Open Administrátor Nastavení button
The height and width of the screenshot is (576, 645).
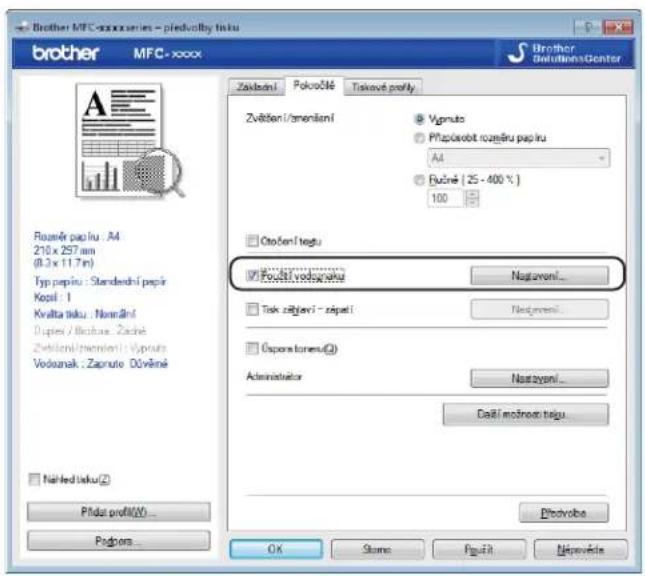pos(539,378)
